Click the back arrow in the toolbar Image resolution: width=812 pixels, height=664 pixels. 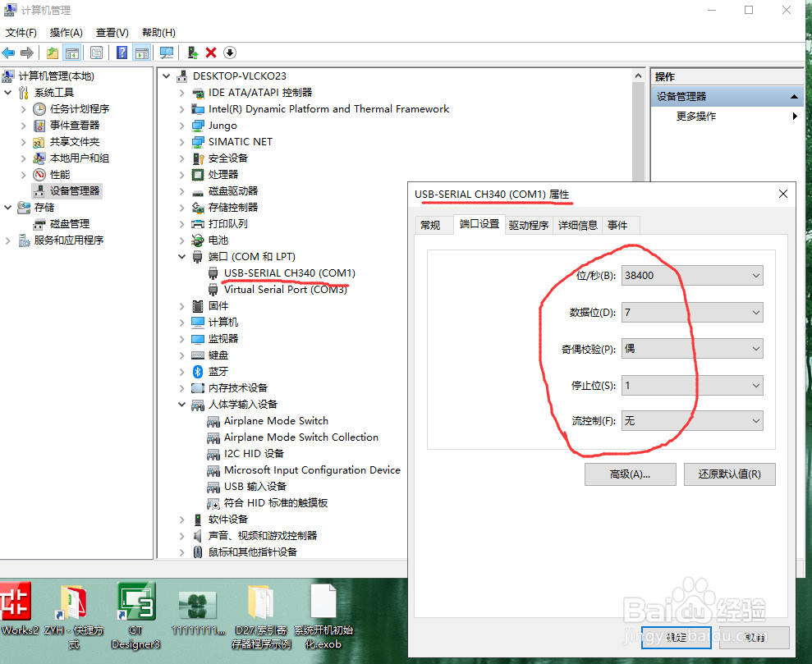(8, 53)
